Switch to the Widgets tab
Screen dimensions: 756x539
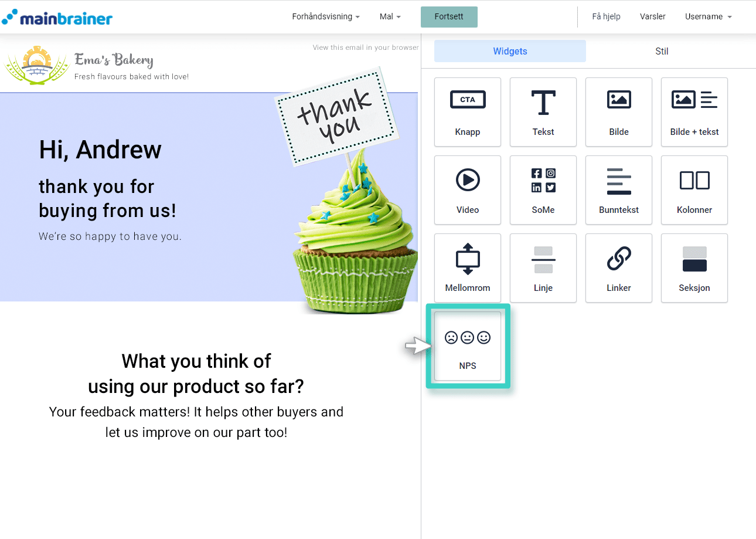click(510, 51)
